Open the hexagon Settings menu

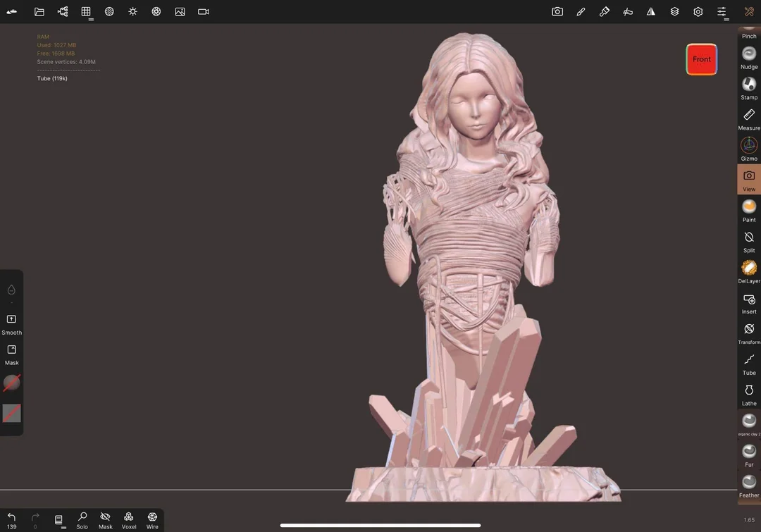698,12
